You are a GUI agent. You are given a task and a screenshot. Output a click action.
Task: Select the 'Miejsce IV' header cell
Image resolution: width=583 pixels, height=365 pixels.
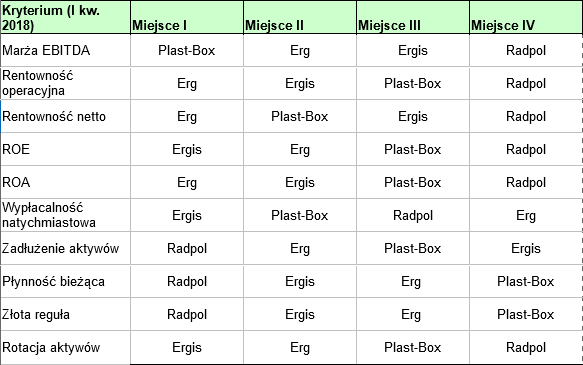click(526, 17)
